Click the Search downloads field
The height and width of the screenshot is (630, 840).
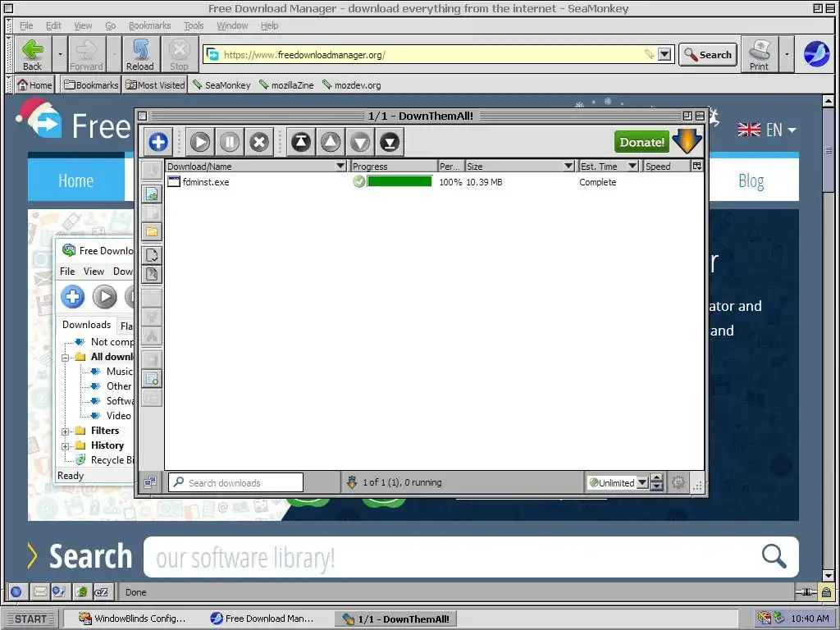(235, 482)
